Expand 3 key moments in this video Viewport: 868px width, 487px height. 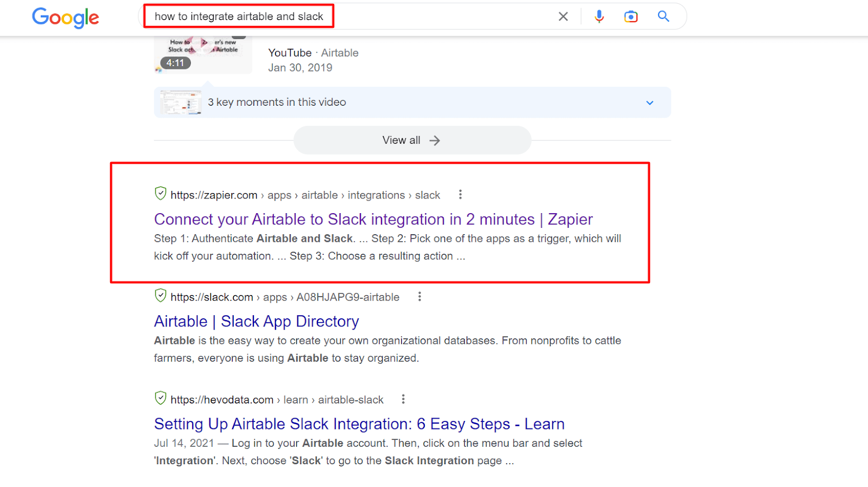[649, 102]
